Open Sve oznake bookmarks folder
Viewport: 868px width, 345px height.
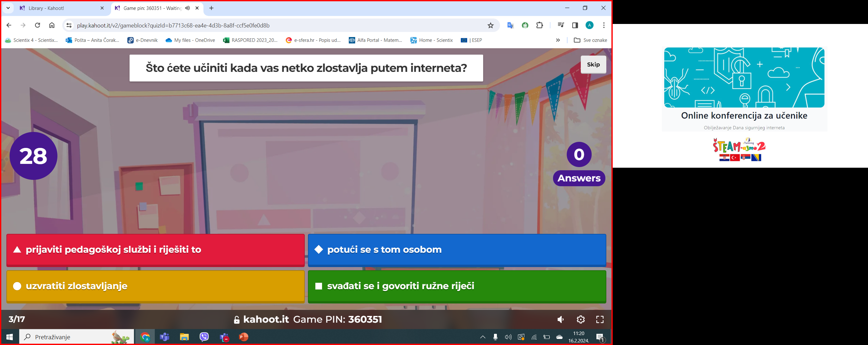tap(590, 40)
